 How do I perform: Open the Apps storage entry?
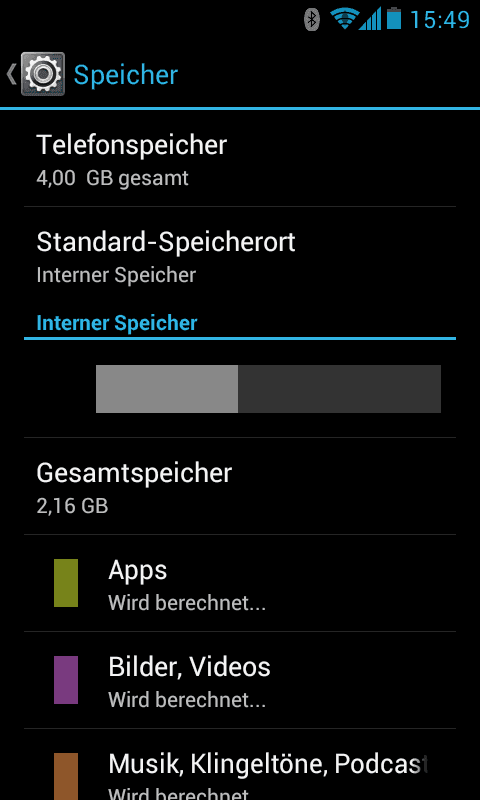(x=240, y=583)
